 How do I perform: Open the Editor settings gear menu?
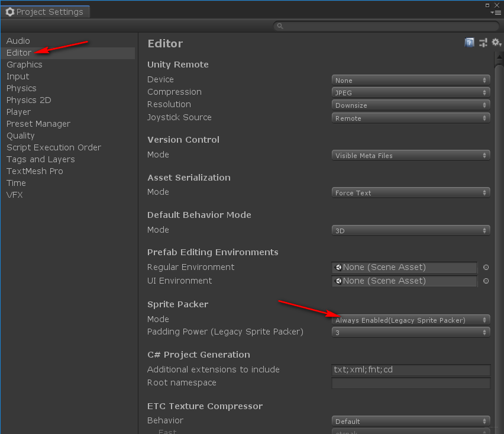[496, 43]
